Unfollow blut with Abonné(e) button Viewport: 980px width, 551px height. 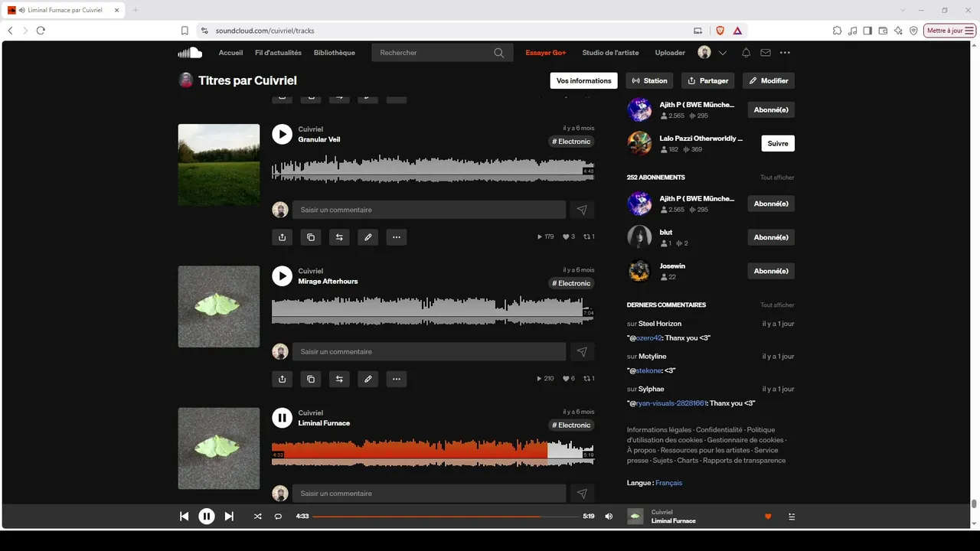pos(771,237)
